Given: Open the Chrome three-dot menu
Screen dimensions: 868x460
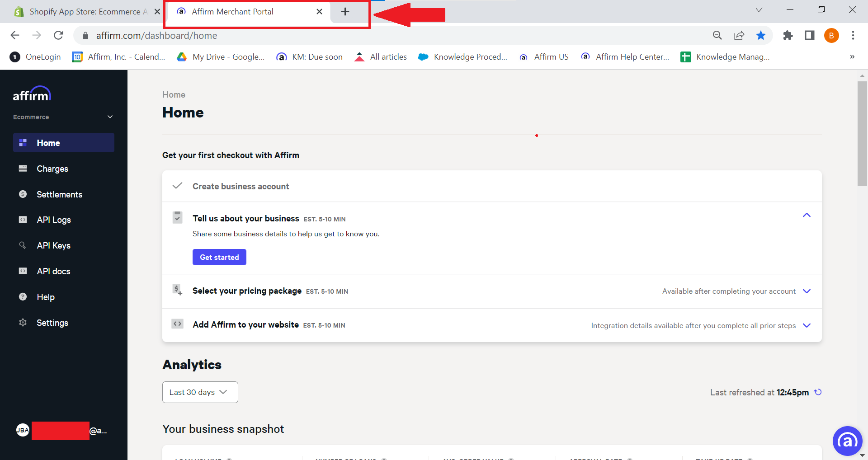Looking at the screenshot, I should 853,35.
